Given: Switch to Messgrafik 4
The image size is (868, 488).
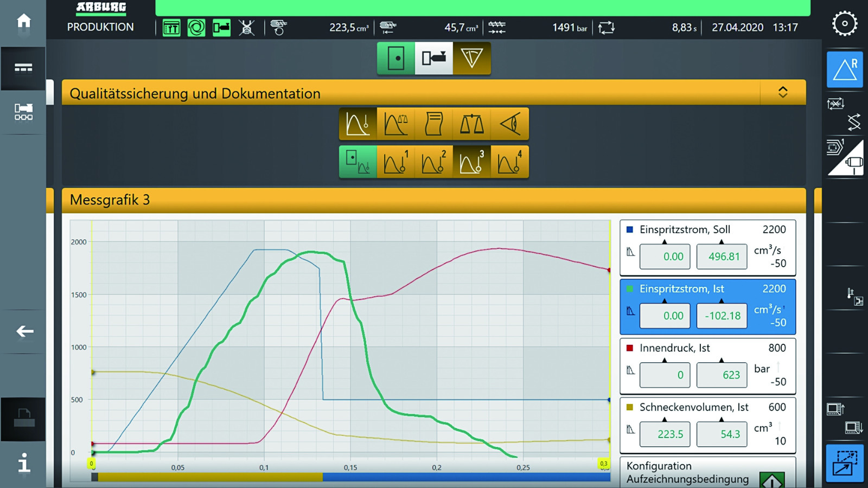Looking at the screenshot, I should point(510,162).
